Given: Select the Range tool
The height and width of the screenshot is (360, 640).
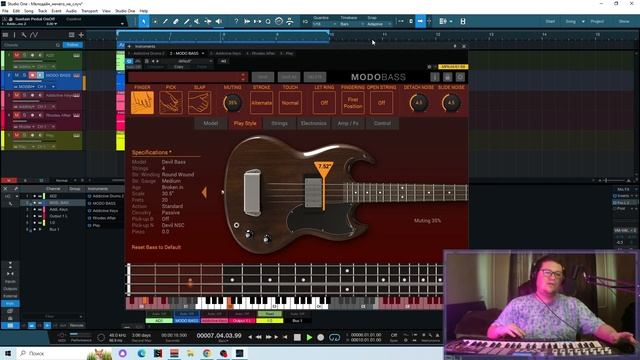Looking at the screenshot, I should pyautogui.click(x=155, y=21).
